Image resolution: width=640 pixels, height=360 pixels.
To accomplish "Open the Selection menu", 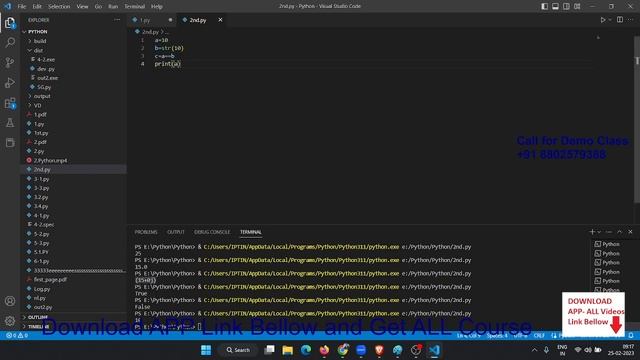I will tap(59, 6).
